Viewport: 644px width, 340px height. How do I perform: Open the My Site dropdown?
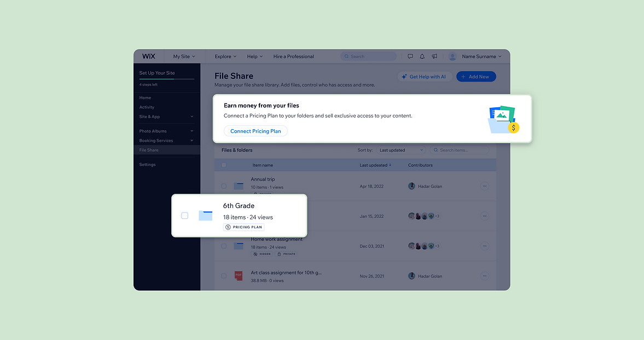[x=184, y=56]
